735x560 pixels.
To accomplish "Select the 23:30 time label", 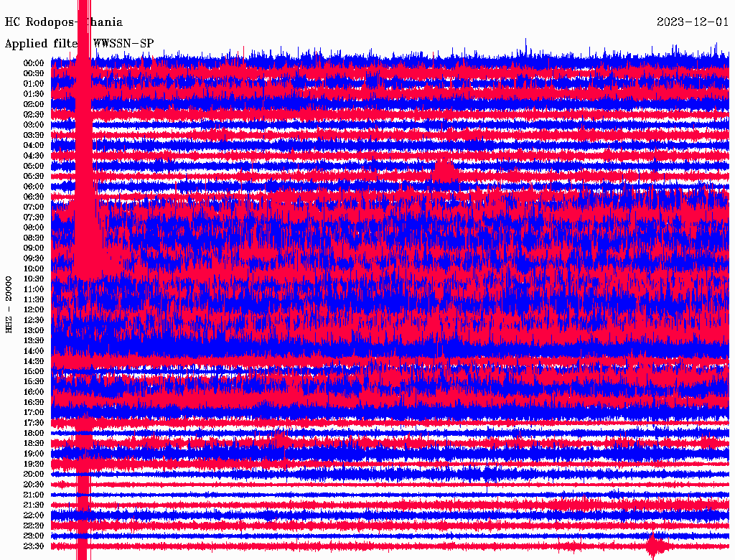I will click(34, 546).
